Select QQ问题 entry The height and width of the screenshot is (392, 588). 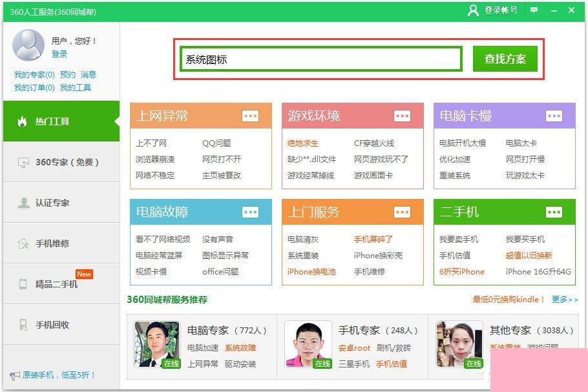tap(216, 143)
